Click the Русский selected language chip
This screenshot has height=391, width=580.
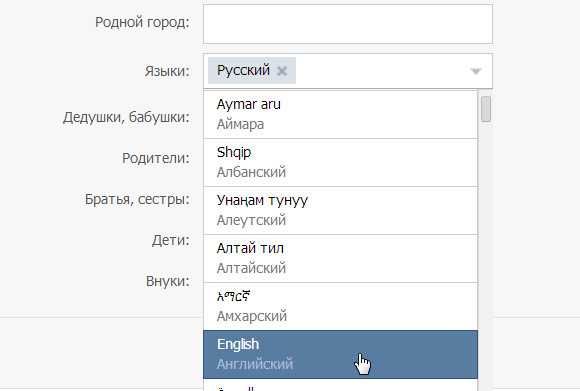tap(243, 70)
